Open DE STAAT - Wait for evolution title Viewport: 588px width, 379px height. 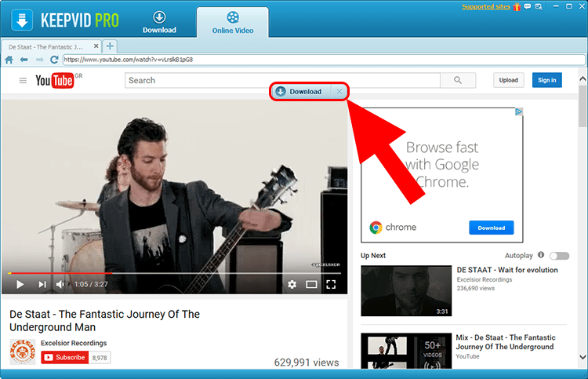[507, 270]
